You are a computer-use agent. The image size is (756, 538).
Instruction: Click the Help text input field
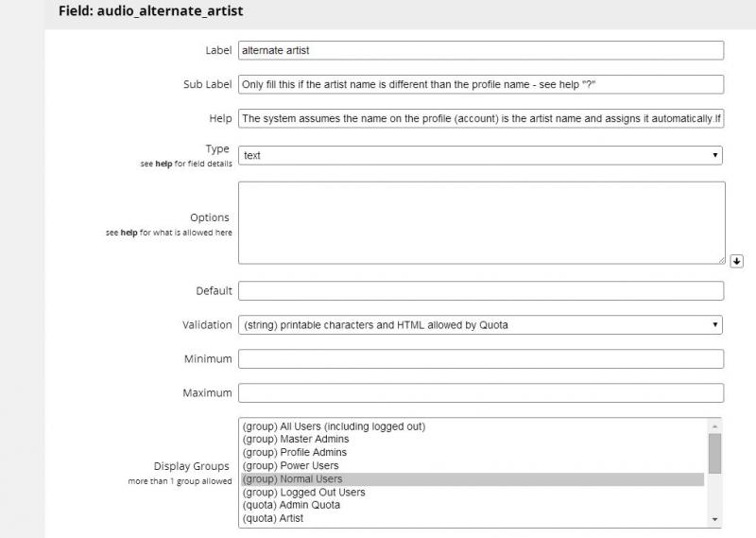480,118
